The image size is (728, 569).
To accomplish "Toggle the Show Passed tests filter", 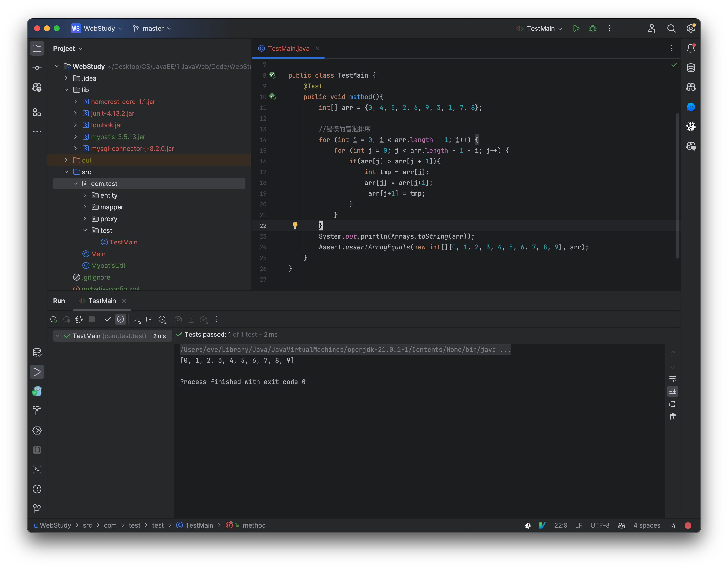I will tap(107, 319).
